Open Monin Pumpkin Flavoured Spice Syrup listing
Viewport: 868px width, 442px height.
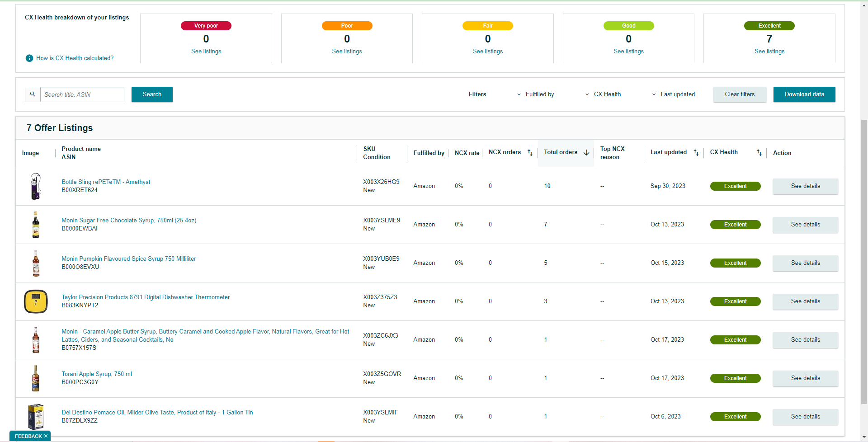129,259
